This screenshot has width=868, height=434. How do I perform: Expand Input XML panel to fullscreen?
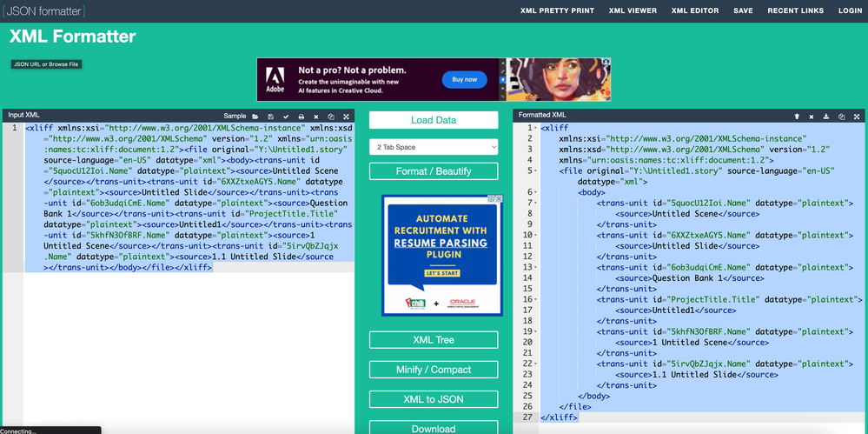tap(346, 116)
